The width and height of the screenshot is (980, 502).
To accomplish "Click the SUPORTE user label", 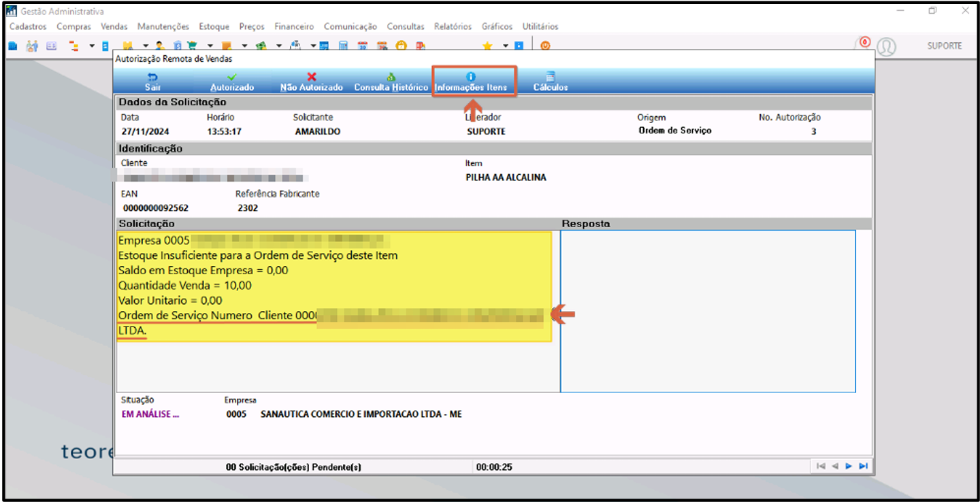I will pyautogui.click(x=945, y=46).
